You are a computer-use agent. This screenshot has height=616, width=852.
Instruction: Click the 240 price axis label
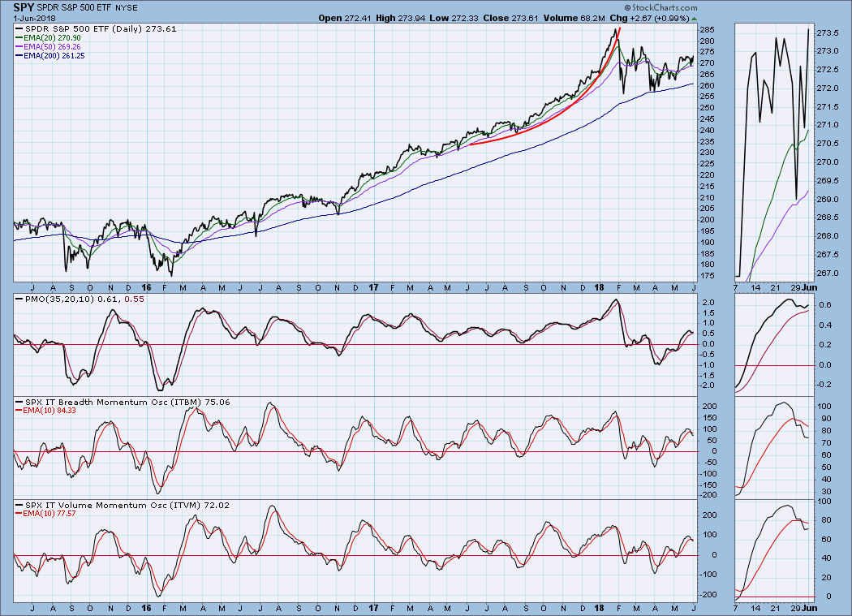pyautogui.click(x=708, y=131)
